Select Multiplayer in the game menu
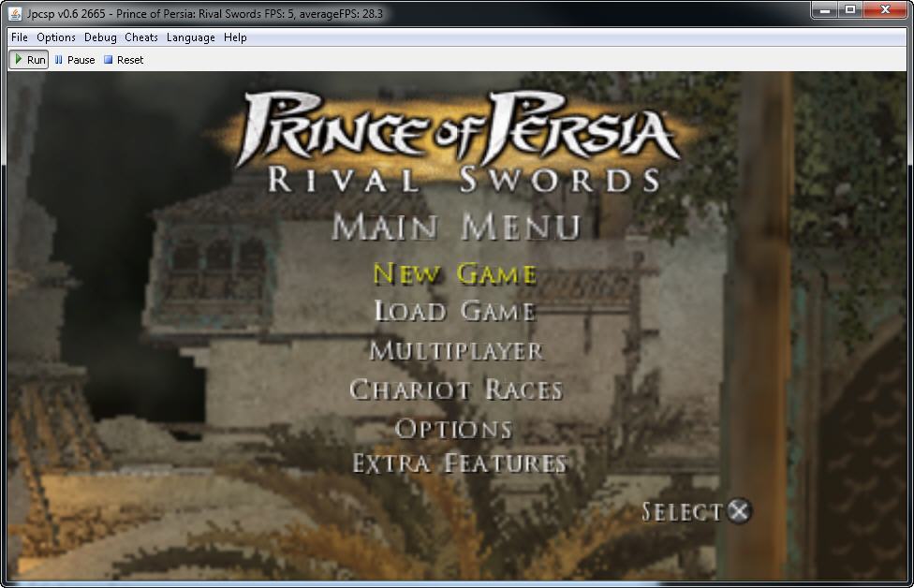Image resolution: width=914 pixels, height=588 pixels. tap(456, 351)
